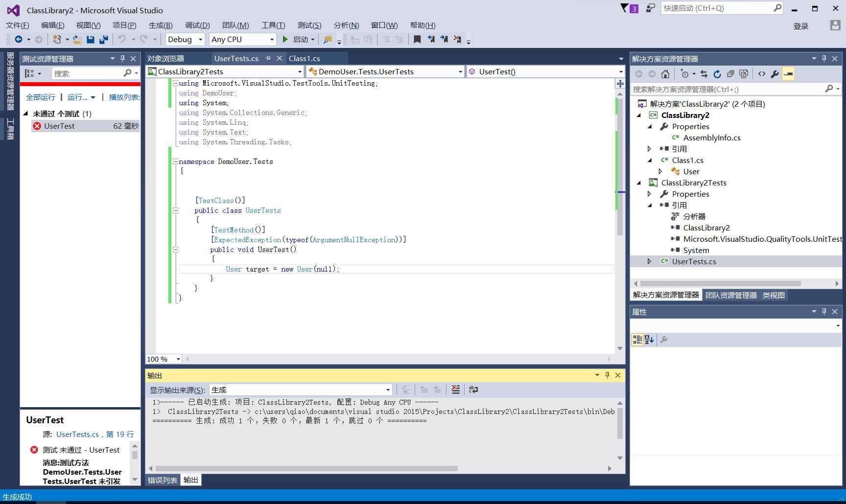846x504 pixels.
Task: Click the 播放列表 link in Test Explorer
Action: coord(124,97)
